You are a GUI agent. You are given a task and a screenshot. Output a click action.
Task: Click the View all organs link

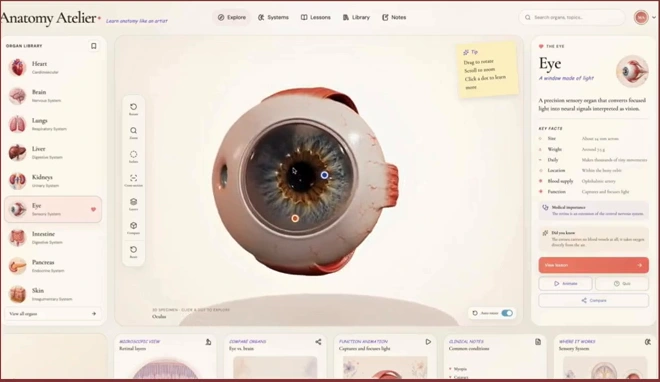point(53,314)
